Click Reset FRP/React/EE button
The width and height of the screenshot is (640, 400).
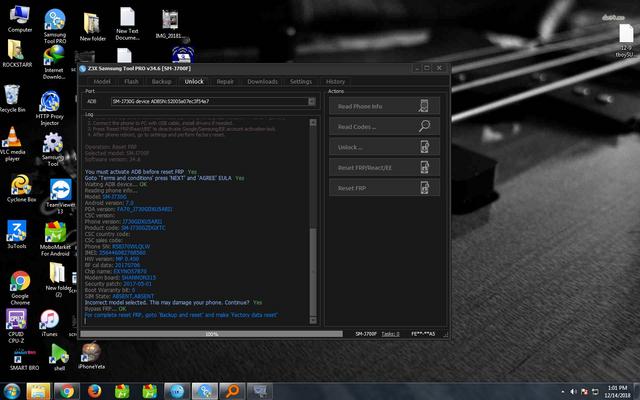pyautogui.click(x=384, y=167)
